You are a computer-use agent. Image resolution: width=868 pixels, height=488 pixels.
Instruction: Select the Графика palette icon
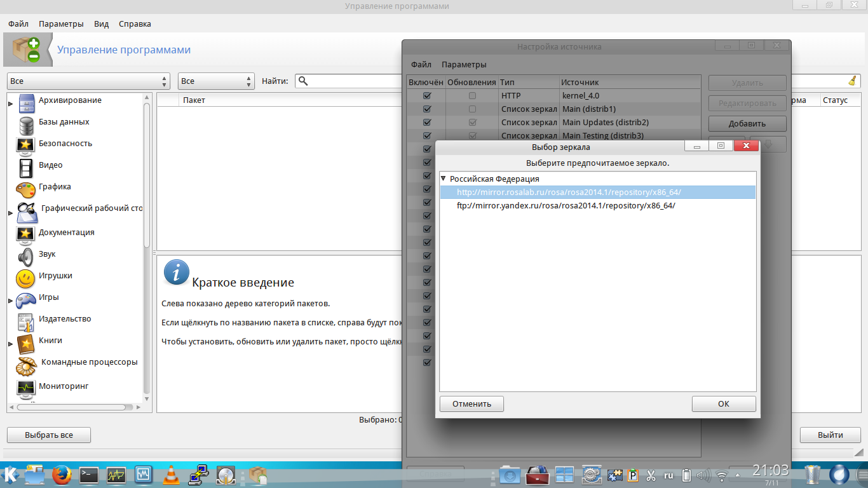coord(25,189)
